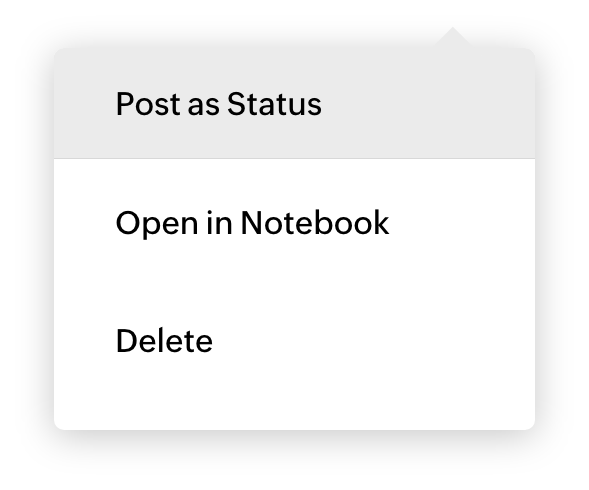
Task: Remove item using Delete option
Action: [x=294, y=341]
